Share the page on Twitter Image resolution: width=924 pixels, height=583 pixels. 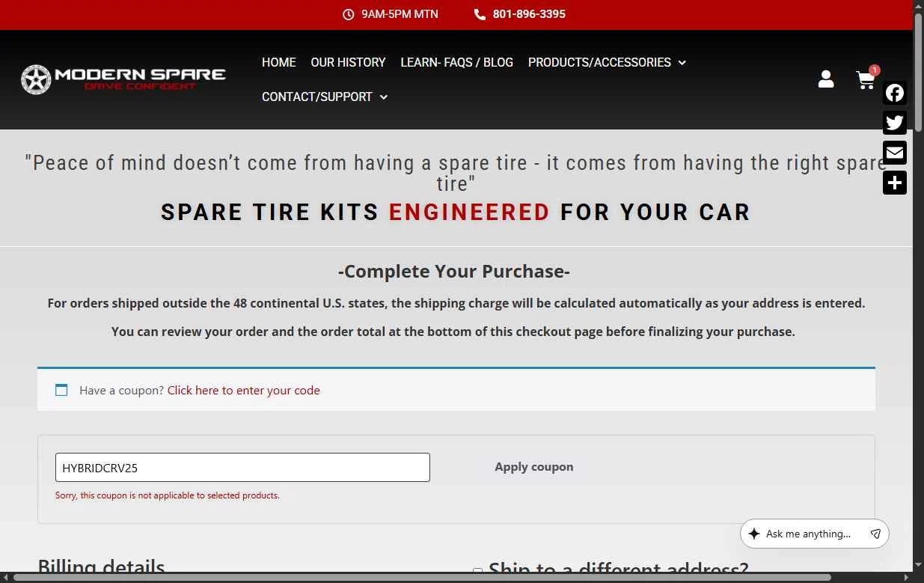[x=895, y=123]
